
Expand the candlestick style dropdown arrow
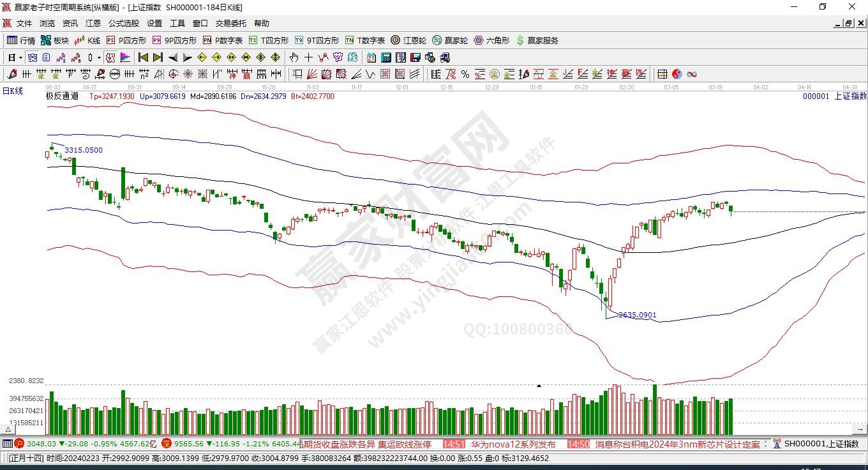coord(99,57)
